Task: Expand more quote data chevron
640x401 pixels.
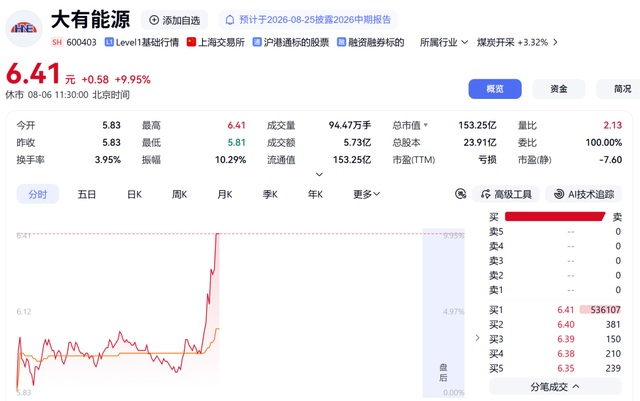Action: [x=320, y=174]
